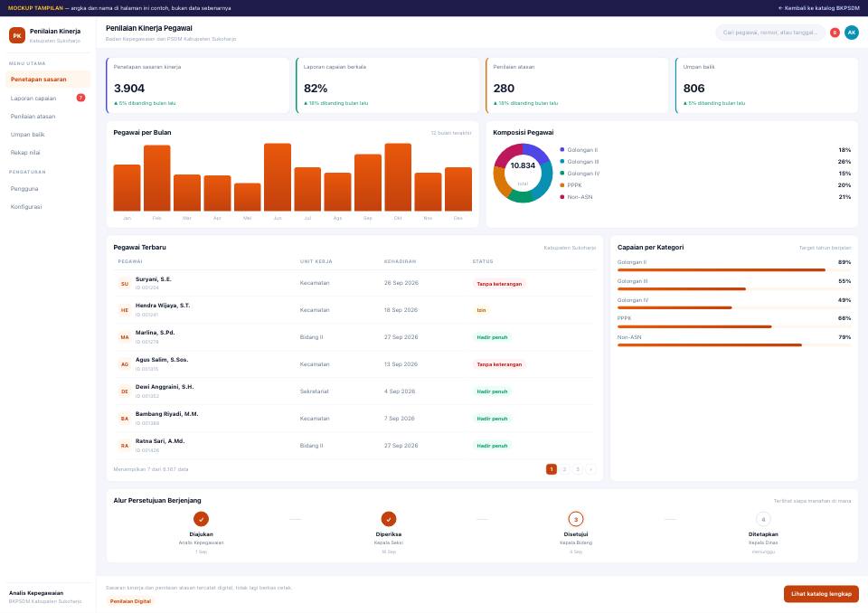Screen dimensions: 868x613
Task: Click Sekretariat unit cell for Dewi
Action: (315, 391)
